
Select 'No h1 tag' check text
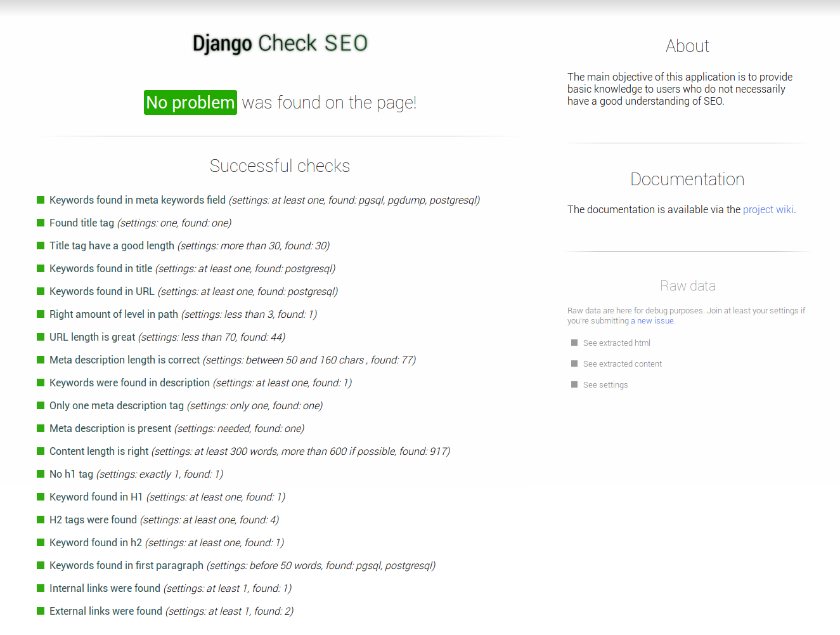click(x=71, y=474)
